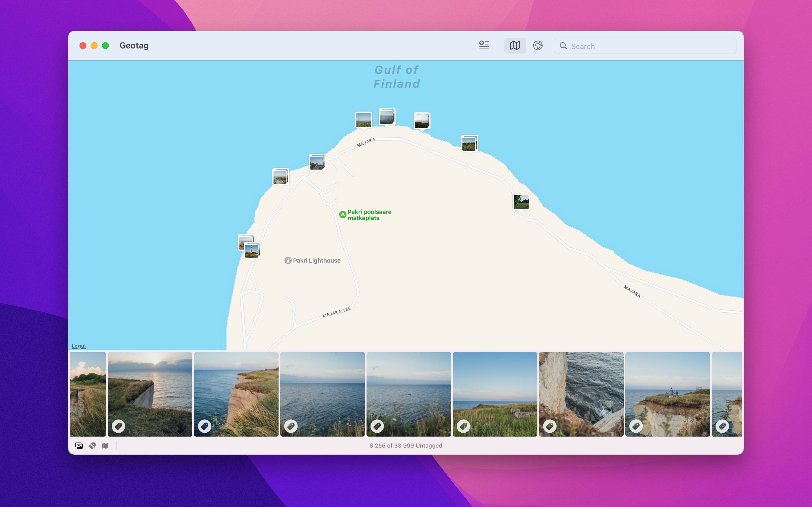Select the Pakri poolsaare matkaplats map label

point(369,215)
